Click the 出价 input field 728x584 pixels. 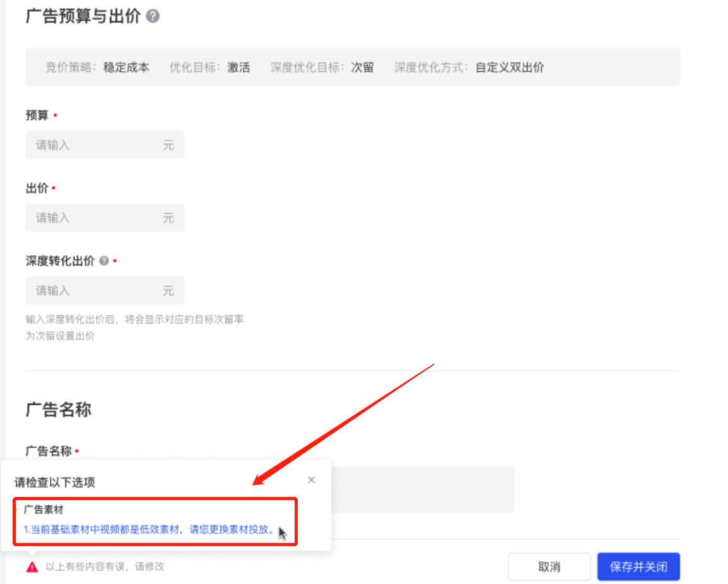tap(105, 218)
